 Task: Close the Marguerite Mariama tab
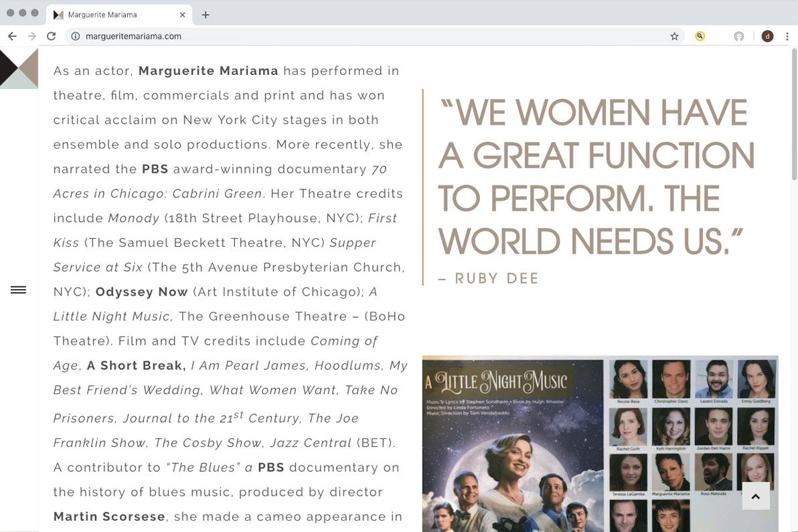point(183,15)
